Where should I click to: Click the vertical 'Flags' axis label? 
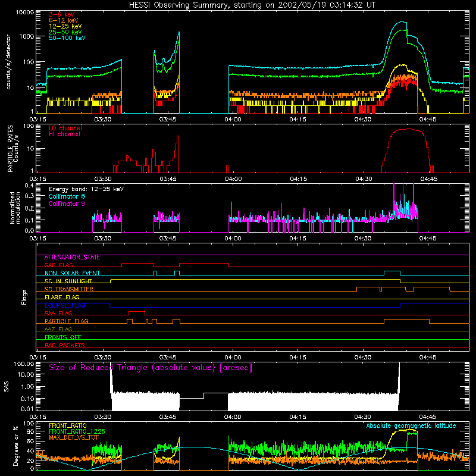pyautogui.click(x=24, y=297)
